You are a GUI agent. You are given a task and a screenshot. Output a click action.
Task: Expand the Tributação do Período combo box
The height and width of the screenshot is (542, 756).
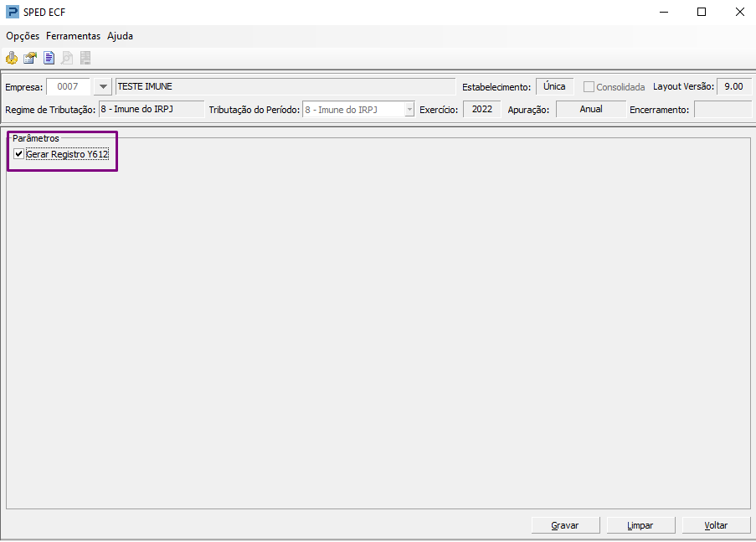(x=409, y=110)
